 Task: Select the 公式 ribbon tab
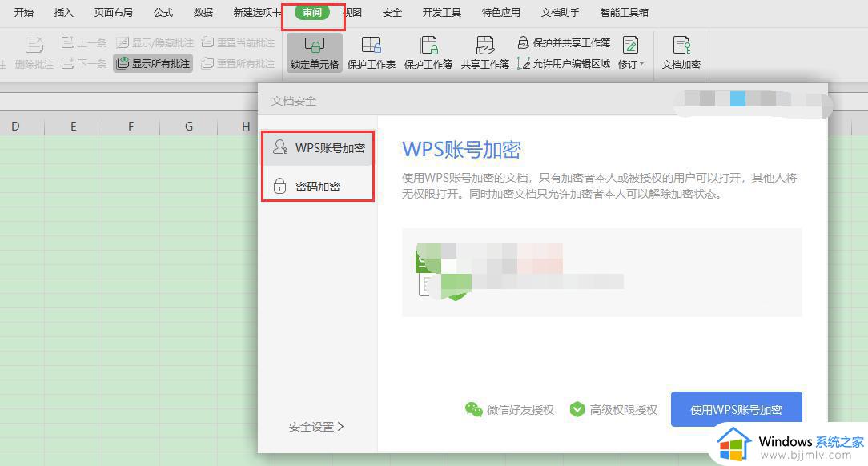click(163, 12)
